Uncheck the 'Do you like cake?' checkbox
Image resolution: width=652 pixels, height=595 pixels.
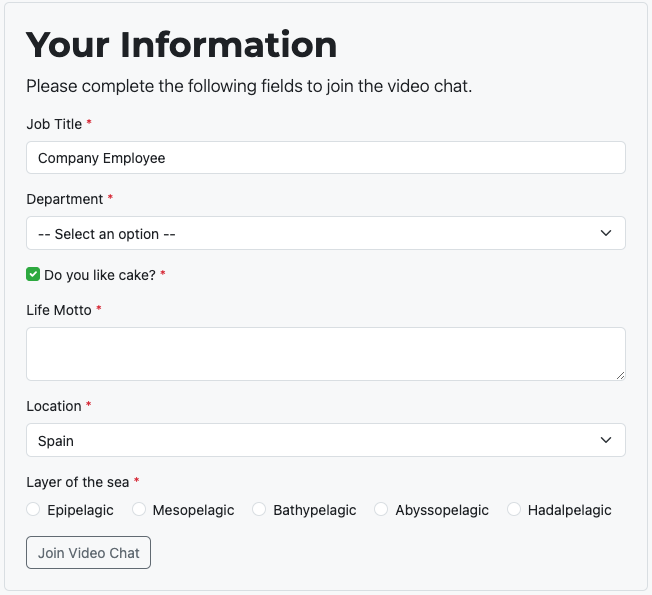(33, 274)
